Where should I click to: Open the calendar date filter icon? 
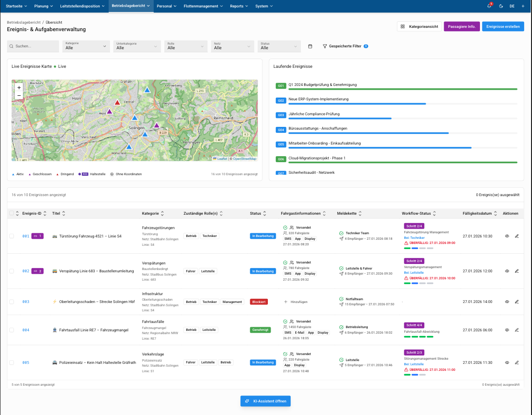(x=310, y=46)
